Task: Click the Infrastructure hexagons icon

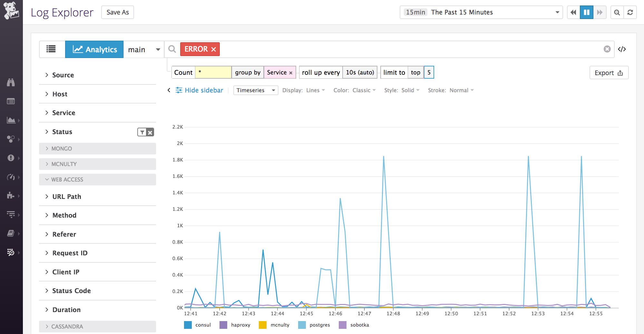Action: (x=11, y=139)
